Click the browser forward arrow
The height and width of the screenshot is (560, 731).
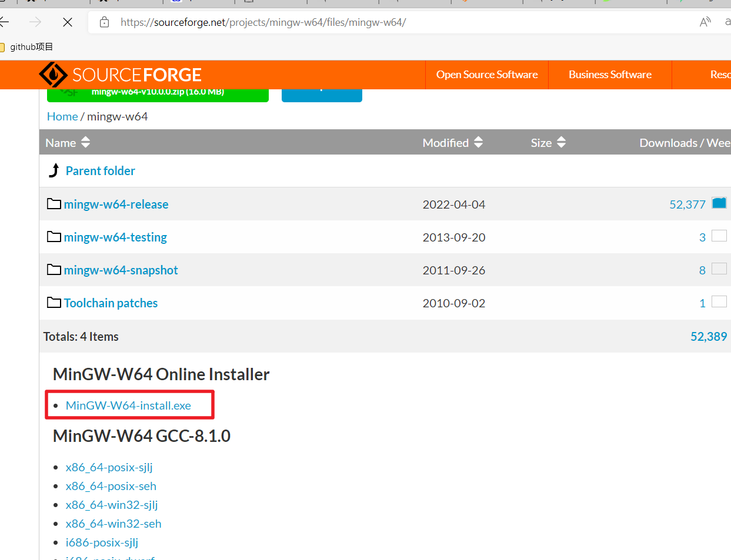pyautogui.click(x=35, y=22)
